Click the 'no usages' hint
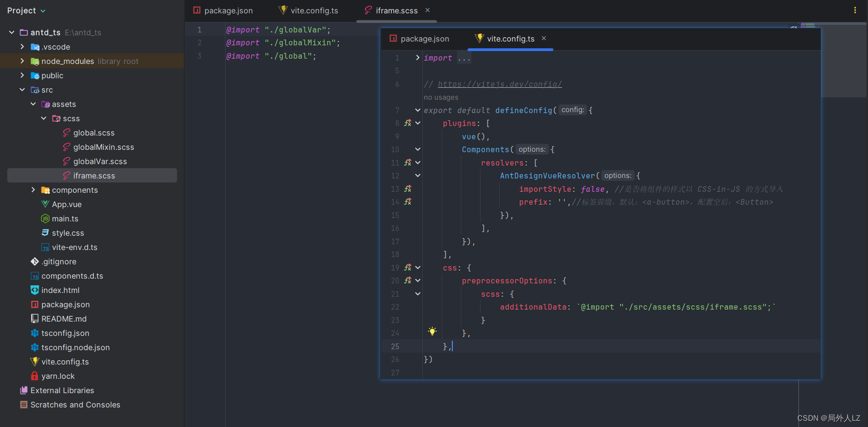Image resolution: width=868 pixels, height=427 pixels. [x=441, y=97]
